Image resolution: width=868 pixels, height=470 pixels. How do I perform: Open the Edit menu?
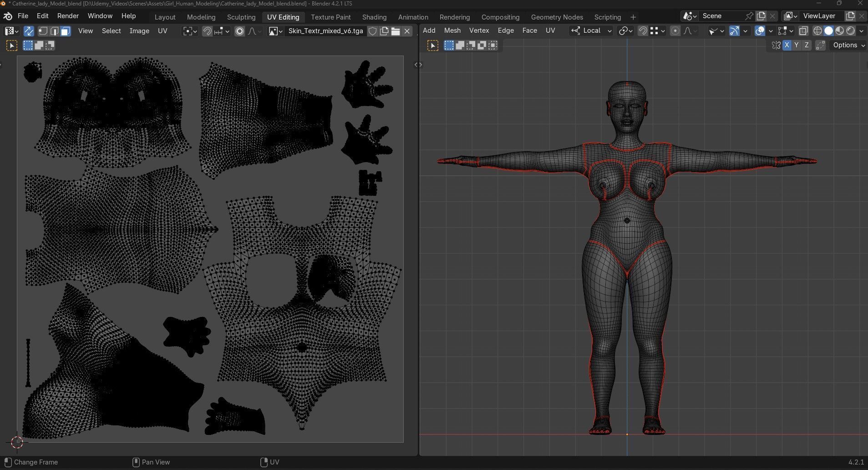[x=42, y=16]
